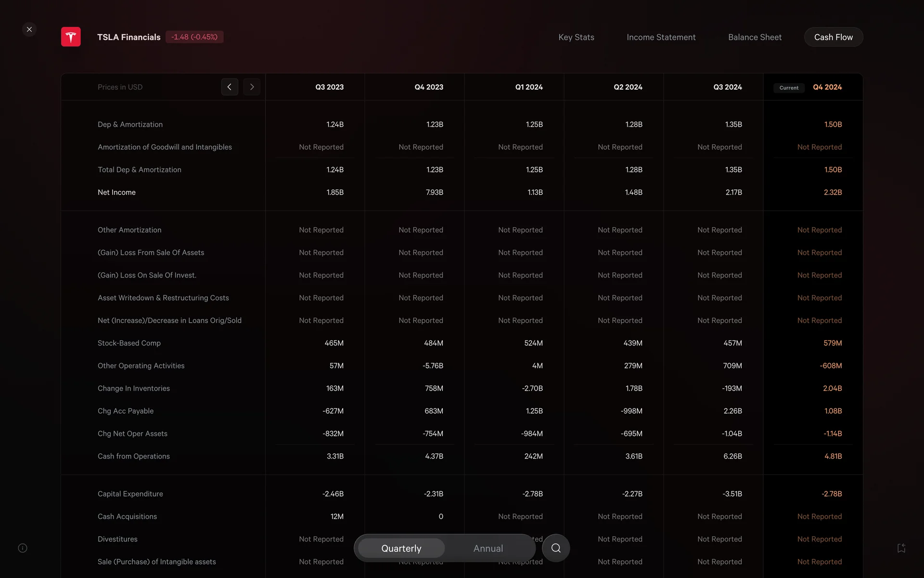Click the Capital Expenditure row label
Screen dimensions: 924x578
130,494
